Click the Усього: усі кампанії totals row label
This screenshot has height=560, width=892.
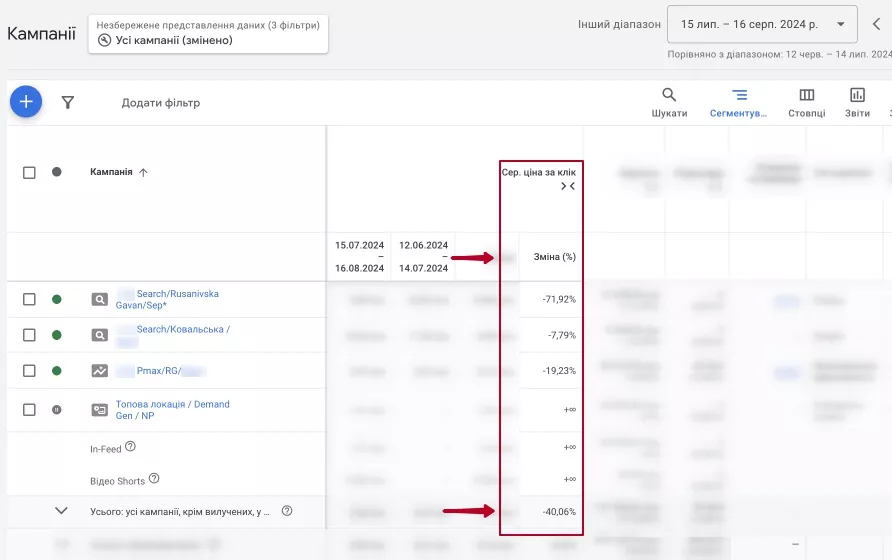pyautogui.click(x=180, y=512)
